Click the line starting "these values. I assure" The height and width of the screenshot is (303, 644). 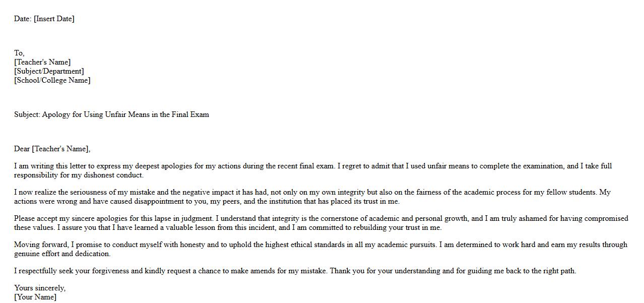click(227, 227)
